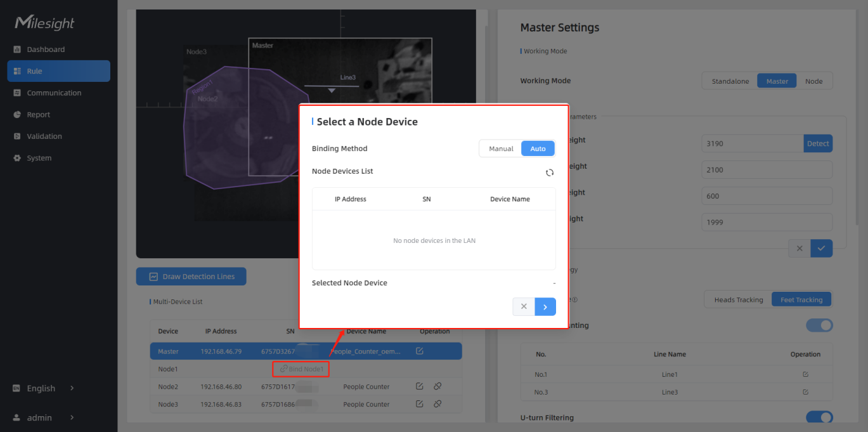
Task: Select Manual binding method
Action: (x=501, y=148)
